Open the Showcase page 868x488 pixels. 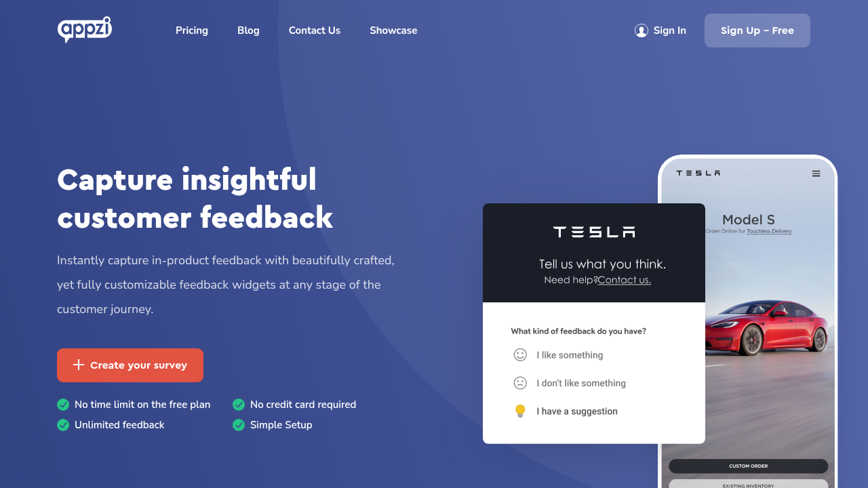[393, 30]
